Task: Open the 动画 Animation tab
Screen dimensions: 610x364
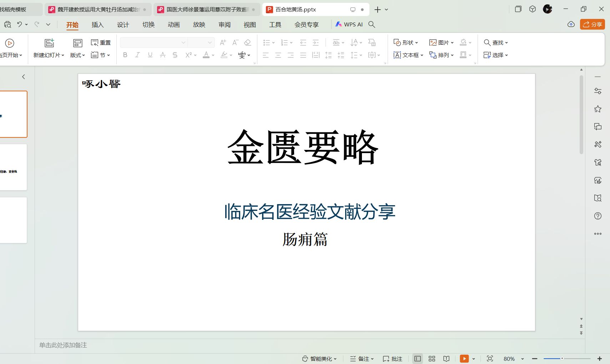Action: pyautogui.click(x=174, y=25)
